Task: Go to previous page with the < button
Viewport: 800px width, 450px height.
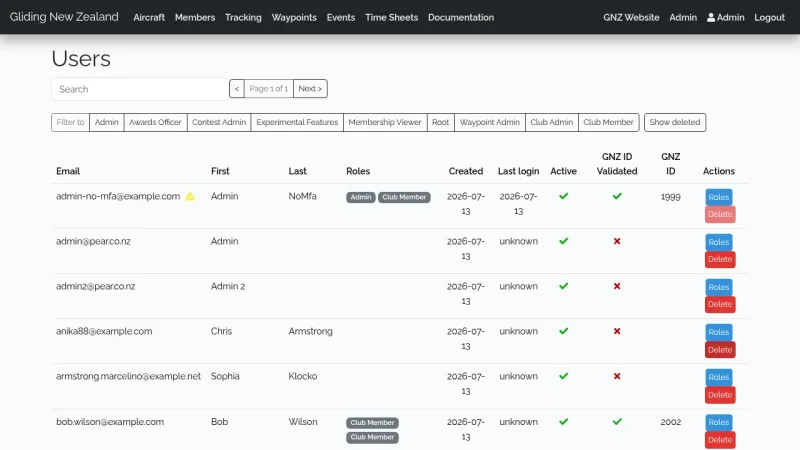Action: 237,89
